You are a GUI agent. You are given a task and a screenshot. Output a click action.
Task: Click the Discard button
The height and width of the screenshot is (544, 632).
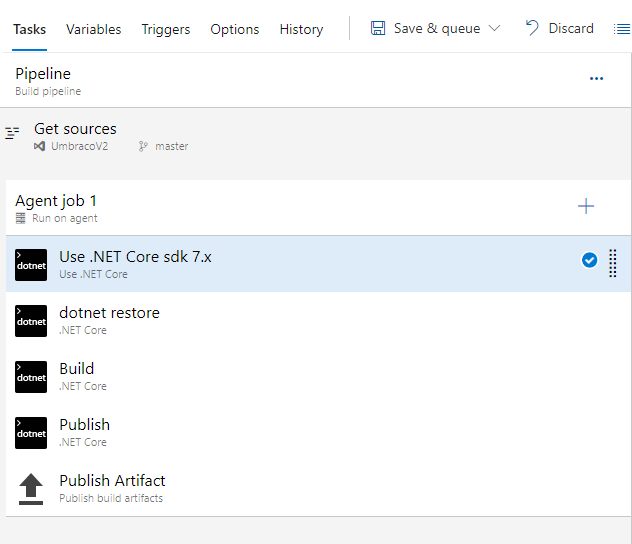pos(559,28)
